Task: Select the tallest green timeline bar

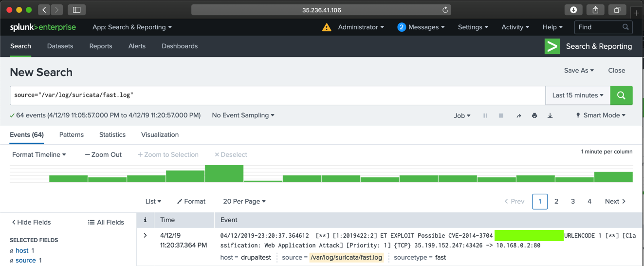Action: tap(224, 173)
